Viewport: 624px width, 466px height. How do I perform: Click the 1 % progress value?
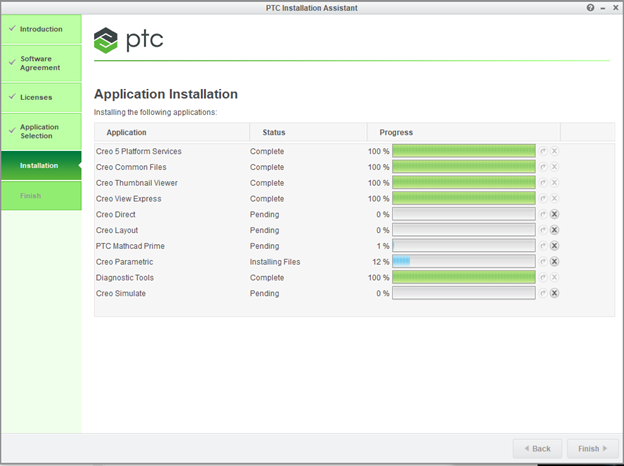point(383,246)
